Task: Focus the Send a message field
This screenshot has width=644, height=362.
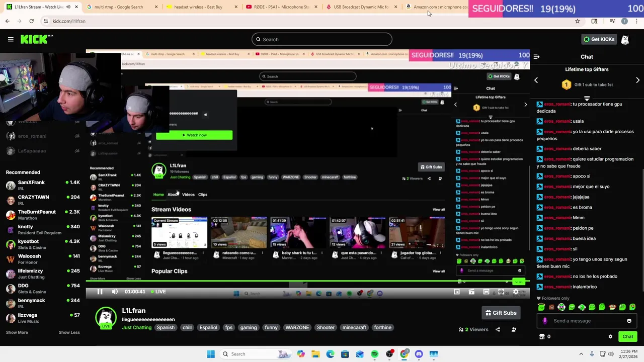Action: click(x=586, y=321)
